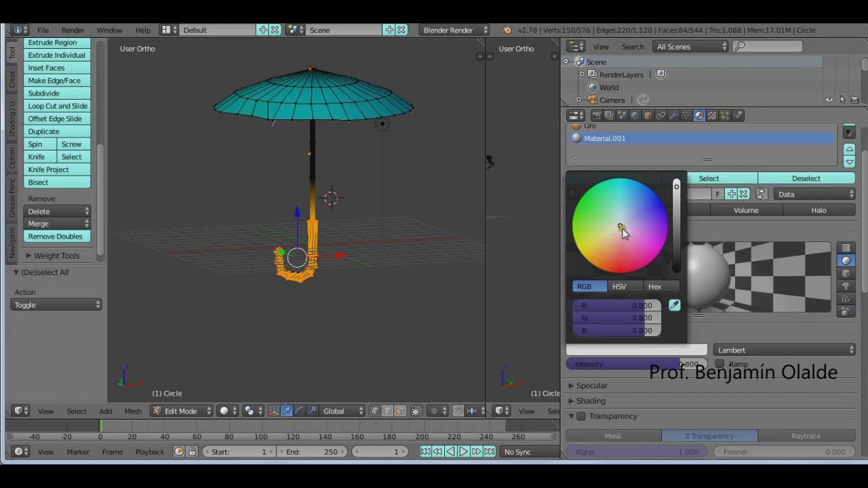Click the Subdivide button
This screenshot has height=488, width=868.
pyautogui.click(x=57, y=93)
